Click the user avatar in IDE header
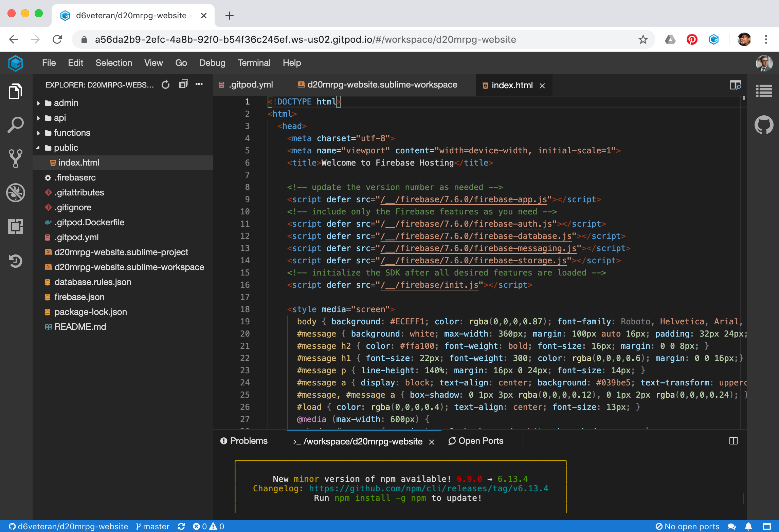 point(764,63)
